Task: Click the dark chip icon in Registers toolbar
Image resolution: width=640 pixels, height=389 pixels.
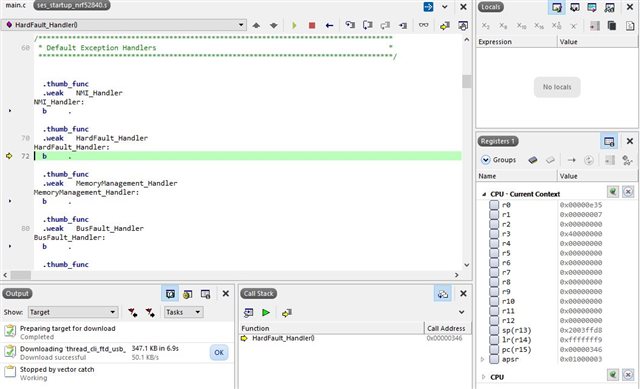Action: (x=533, y=160)
